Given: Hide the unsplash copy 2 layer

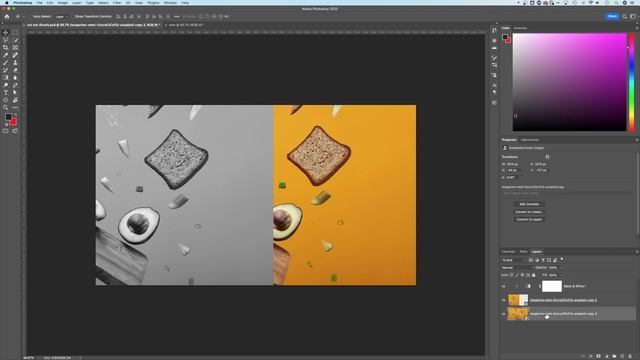Looking at the screenshot, I should 504,300.
